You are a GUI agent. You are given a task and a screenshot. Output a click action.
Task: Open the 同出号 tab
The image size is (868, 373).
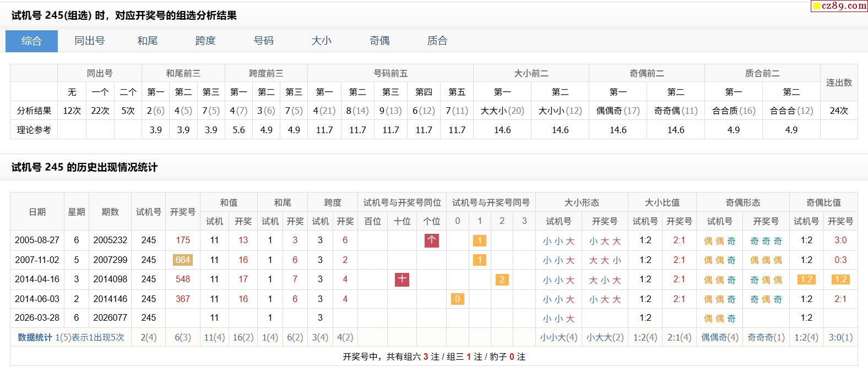tap(90, 41)
